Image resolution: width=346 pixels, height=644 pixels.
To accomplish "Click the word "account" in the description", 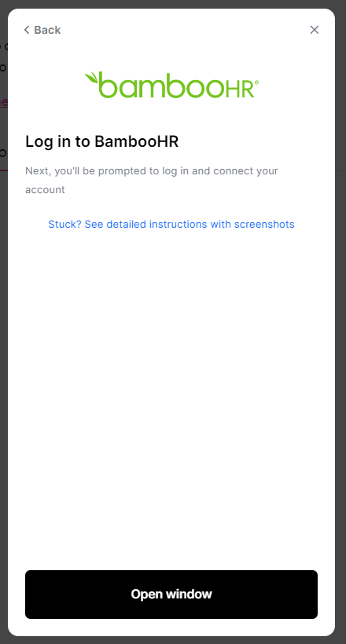I will [x=45, y=190].
